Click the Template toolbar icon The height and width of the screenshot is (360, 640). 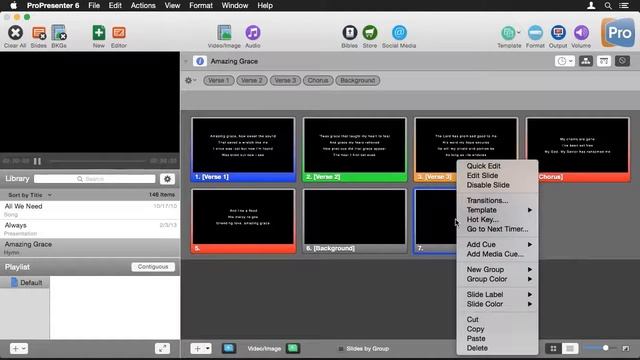coord(509,33)
